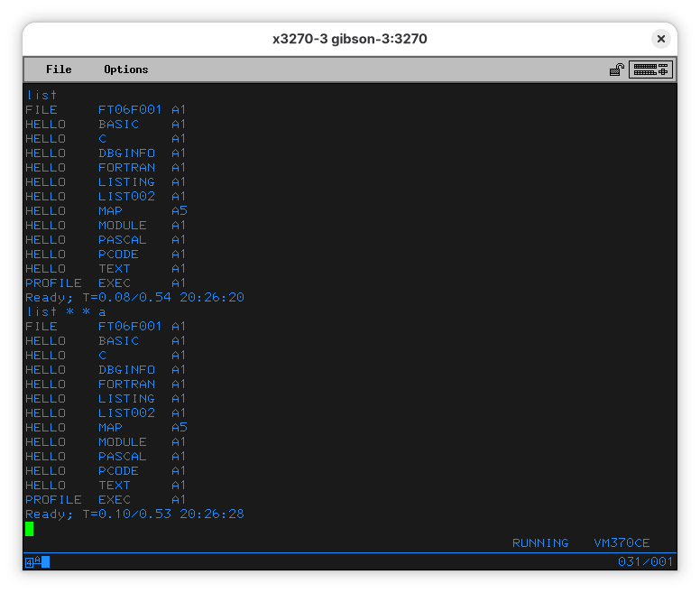This screenshot has height=593, width=700.
Task: Click PASCAL in the second listing
Action: pyautogui.click(x=122, y=456)
